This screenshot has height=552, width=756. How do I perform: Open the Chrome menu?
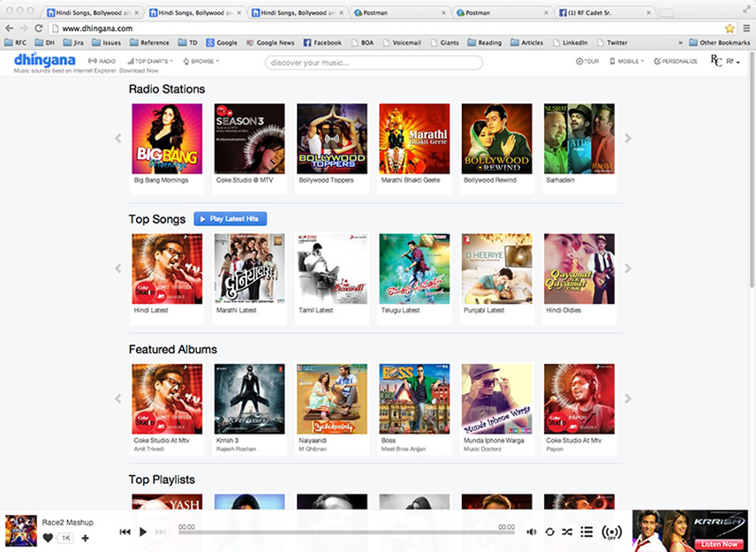coord(746,28)
